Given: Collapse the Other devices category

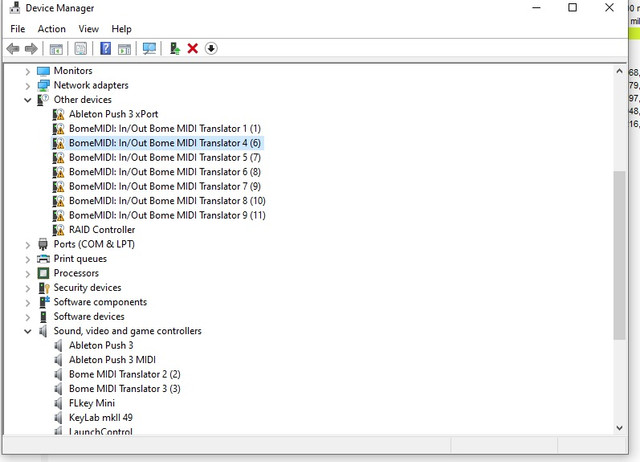Looking at the screenshot, I should [27, 100].
